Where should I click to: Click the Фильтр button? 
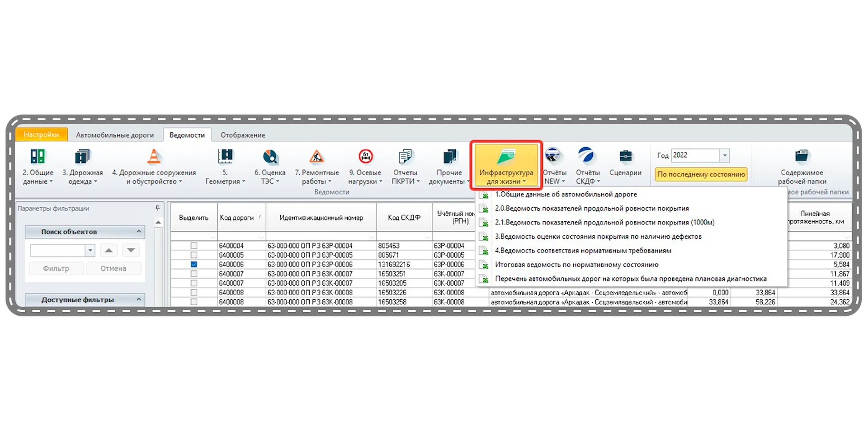point(56,268)
